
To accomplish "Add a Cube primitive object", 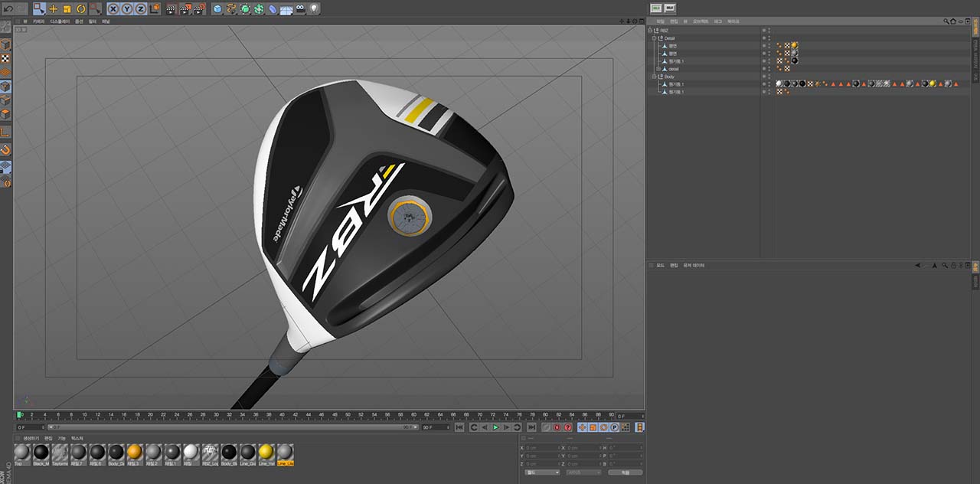I will (217, 8).
